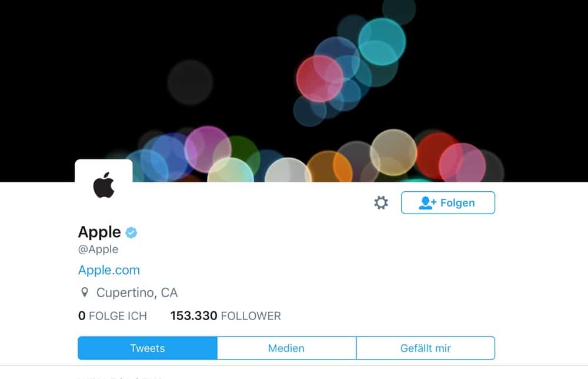Screen dimensions: 588x379
Task: Click the blue verified badge
Action: point(131,232)
